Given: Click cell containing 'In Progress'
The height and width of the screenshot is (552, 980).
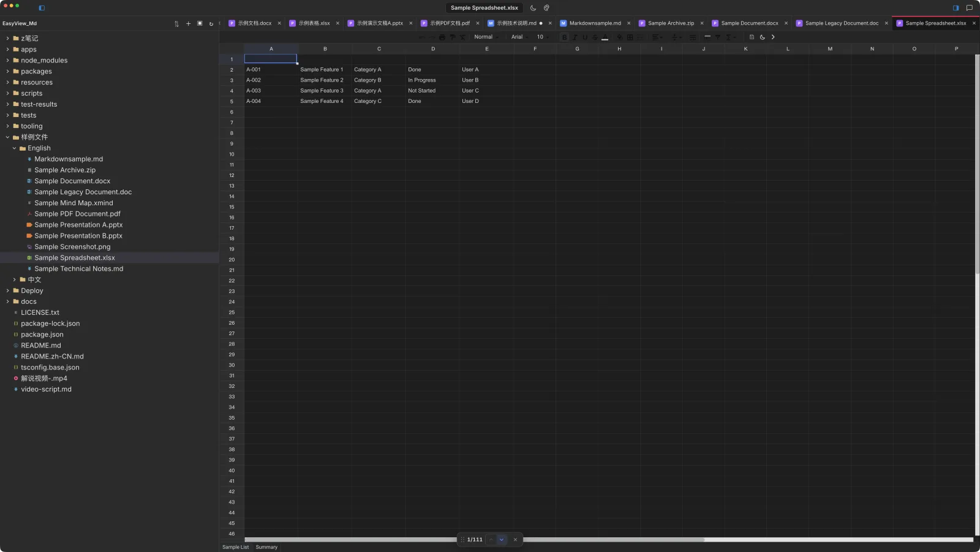Looking at the screenshot, I should (x=432, y=80).
